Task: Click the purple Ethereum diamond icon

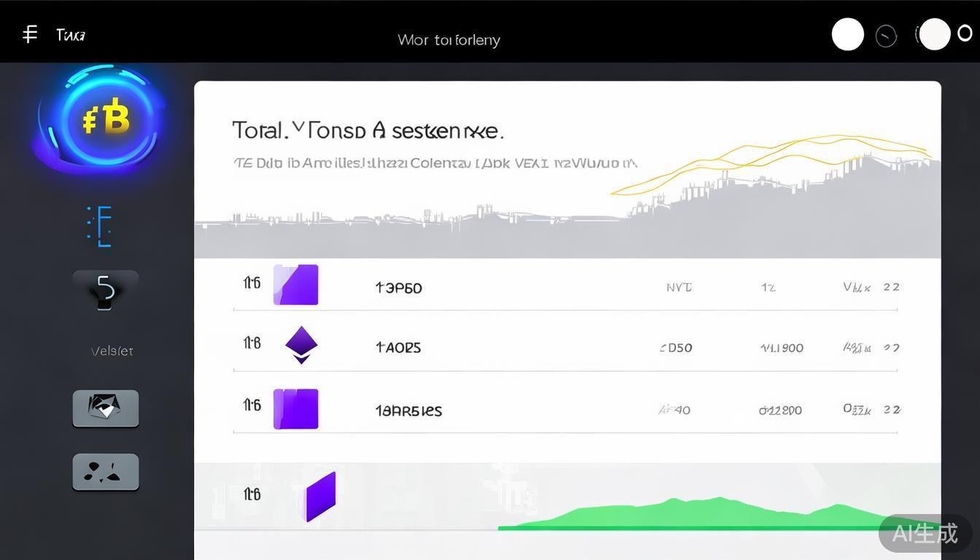Action: pyautogui.click(x=301, y=345)
